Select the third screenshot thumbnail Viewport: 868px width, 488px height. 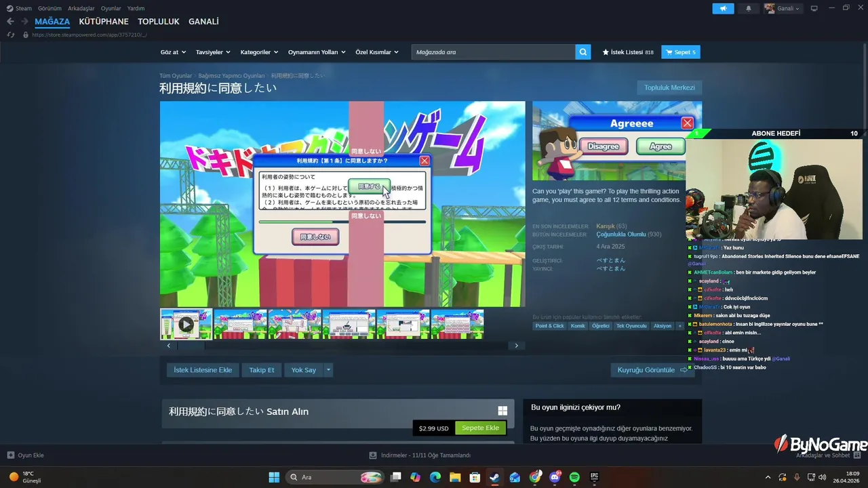294,324
